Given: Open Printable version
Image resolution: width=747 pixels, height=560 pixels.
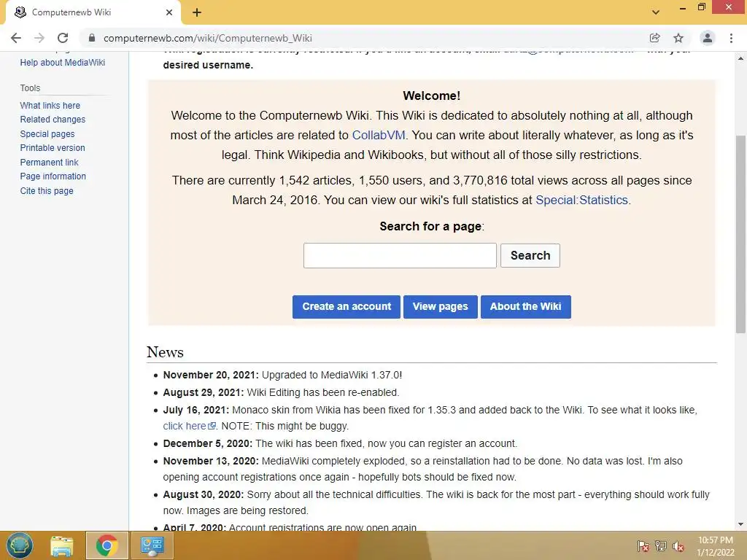Looking at the screenshot, I should coord(53,147).
